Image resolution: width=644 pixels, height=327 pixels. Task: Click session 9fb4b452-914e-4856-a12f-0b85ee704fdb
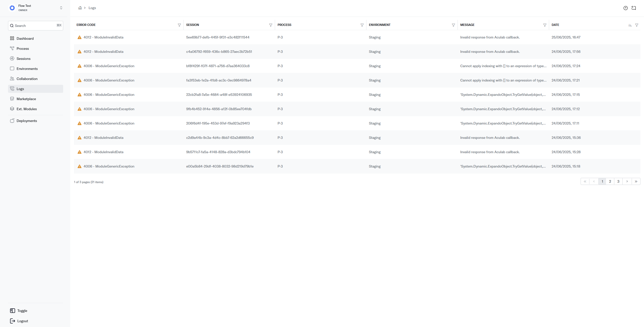[219, 109]
